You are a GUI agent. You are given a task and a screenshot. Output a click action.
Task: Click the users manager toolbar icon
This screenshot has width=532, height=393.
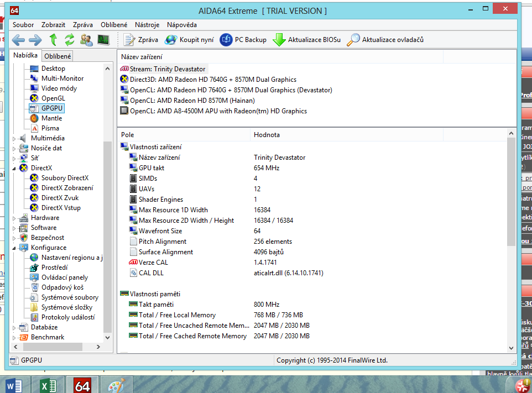[x=86, y=40]
